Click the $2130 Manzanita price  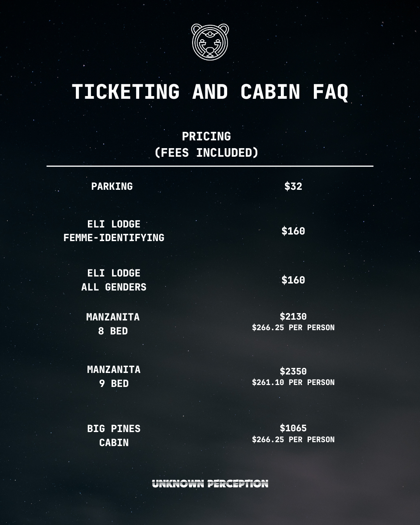[x=293, y=317]
